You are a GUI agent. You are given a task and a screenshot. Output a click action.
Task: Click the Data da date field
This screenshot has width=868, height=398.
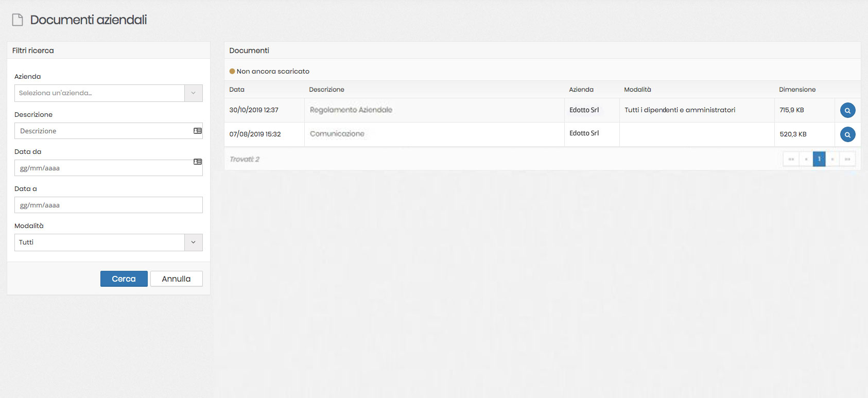coord(103,168)
